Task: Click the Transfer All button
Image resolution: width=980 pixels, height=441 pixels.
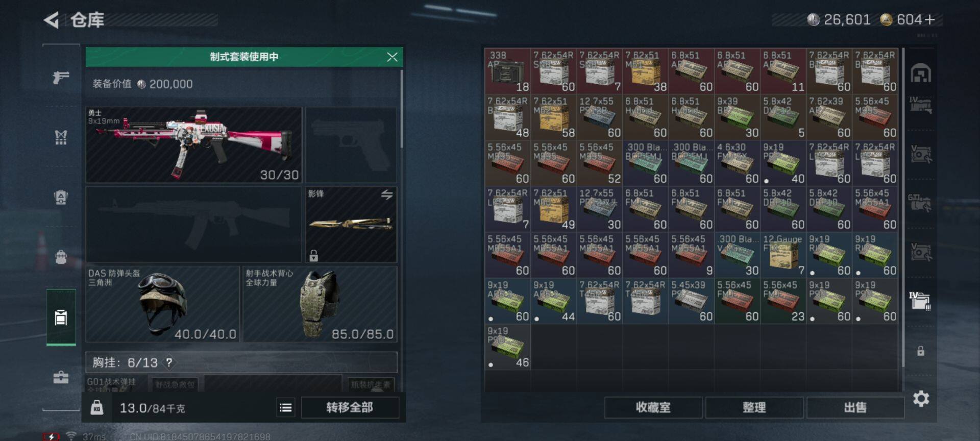Action: tap(350, 407)
